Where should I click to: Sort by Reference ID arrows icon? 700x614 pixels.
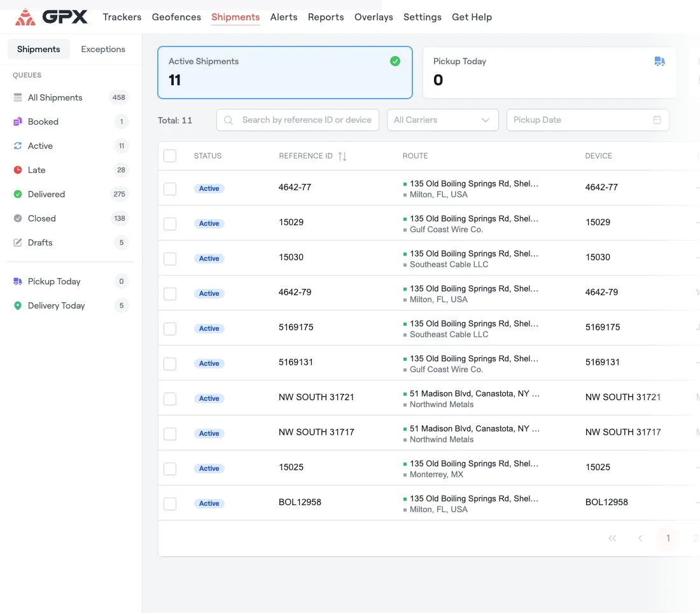click(x=342, y=156)
